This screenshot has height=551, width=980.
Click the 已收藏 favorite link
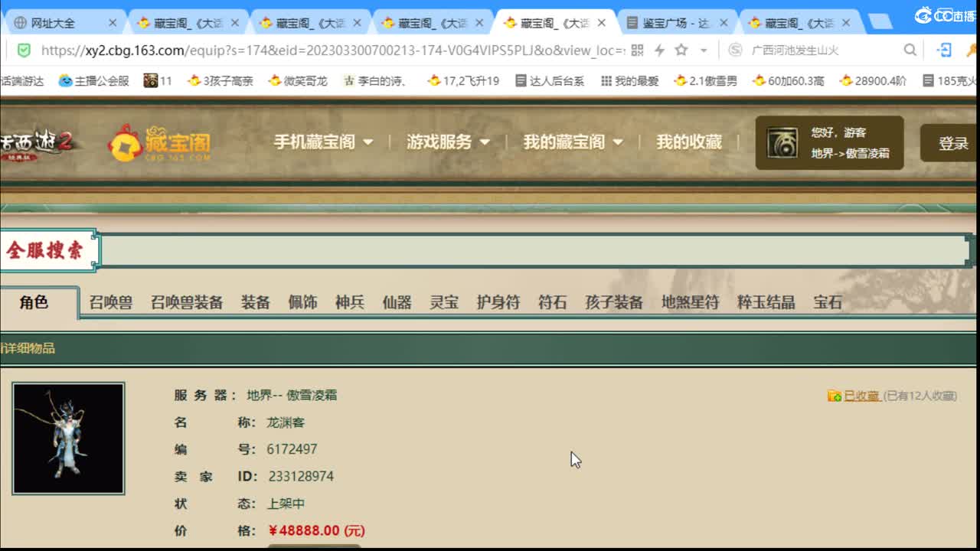(861, 396)
